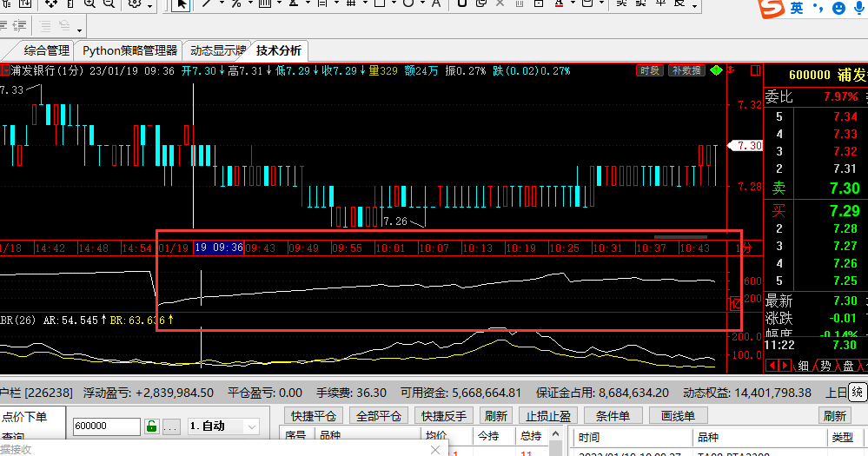Open the percent tool dropdown arrow
Image resolution: width=868 pixels, height=456 pixels.
coord(250,3)
